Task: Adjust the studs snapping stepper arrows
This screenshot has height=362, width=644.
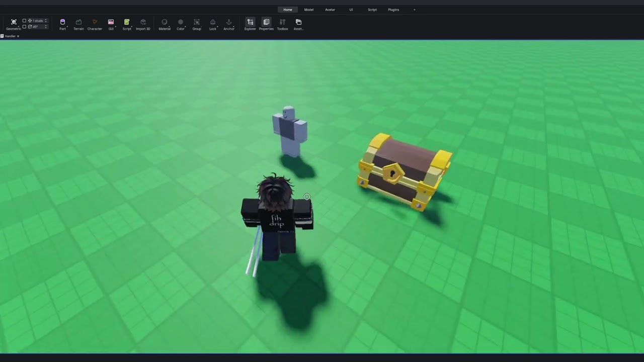Action: (x=46, y=21)
